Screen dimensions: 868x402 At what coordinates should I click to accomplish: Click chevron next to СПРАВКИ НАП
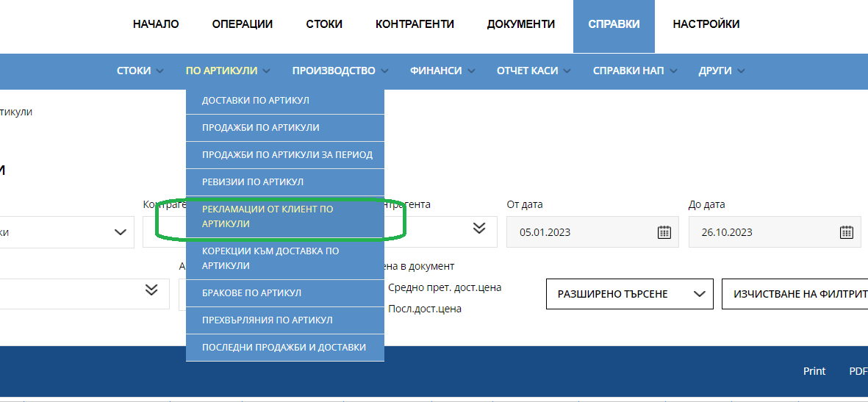[674, 71]
